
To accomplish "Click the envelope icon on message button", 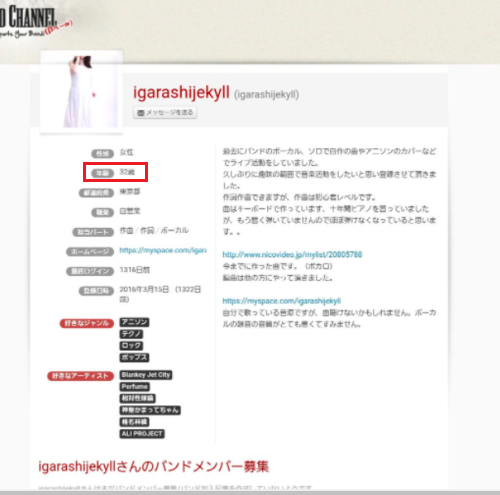I will pos(141,113).
